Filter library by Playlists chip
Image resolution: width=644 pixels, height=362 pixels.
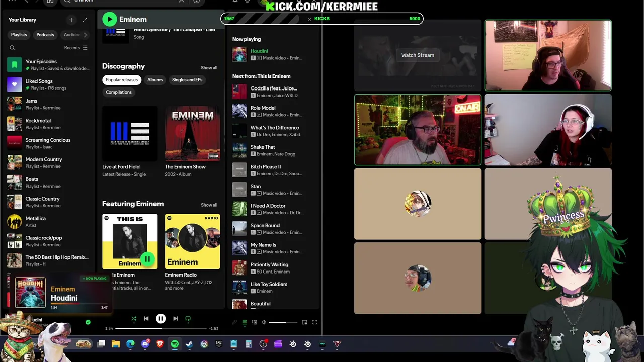coord(19,35)
